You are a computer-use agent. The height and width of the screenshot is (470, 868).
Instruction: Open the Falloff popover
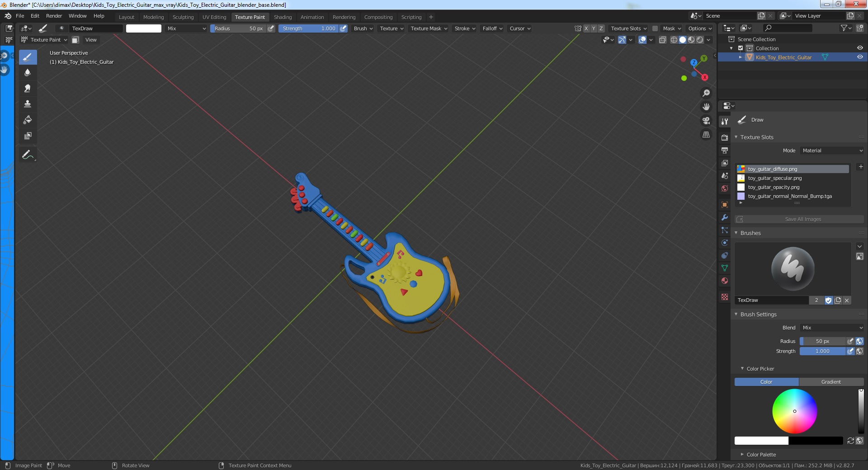(x=492, y=28)
